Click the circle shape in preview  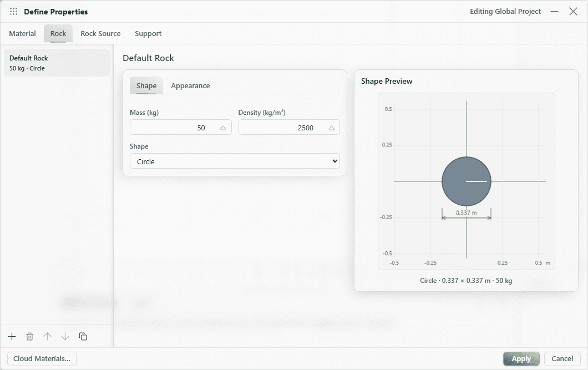[x=466, y=181]
